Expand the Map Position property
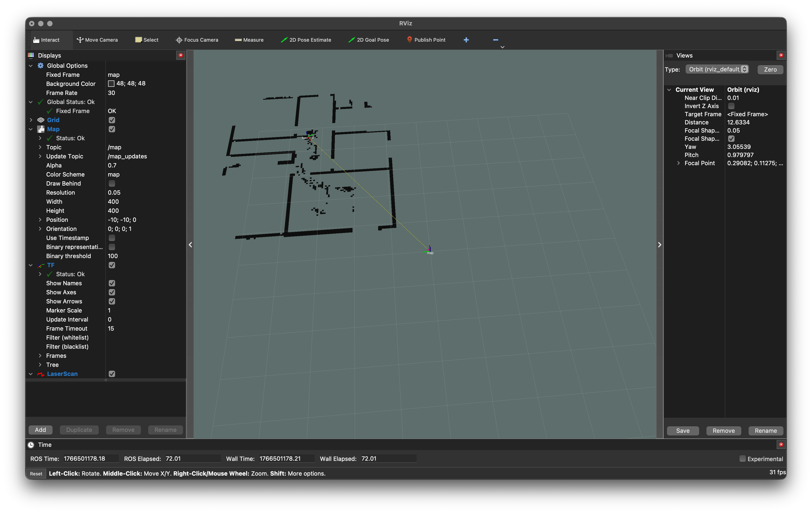This screenshot has height=513, width=812. (40, 220)
